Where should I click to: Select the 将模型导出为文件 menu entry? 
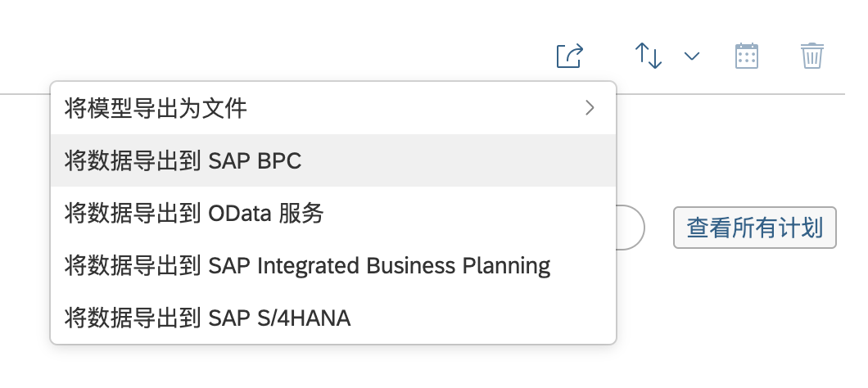[156, 107]
